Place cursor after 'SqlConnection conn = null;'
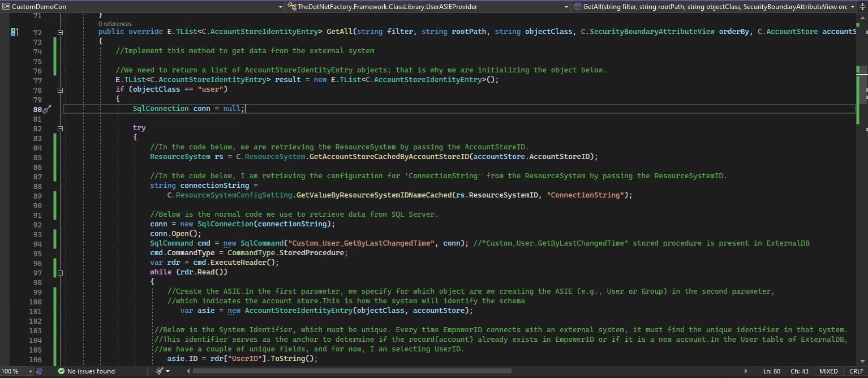 point(246,109)
